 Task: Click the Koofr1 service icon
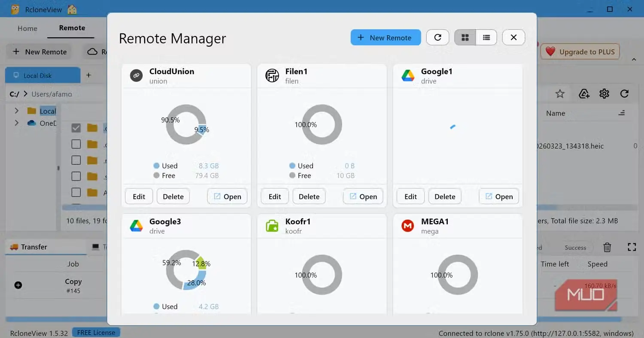272,226
